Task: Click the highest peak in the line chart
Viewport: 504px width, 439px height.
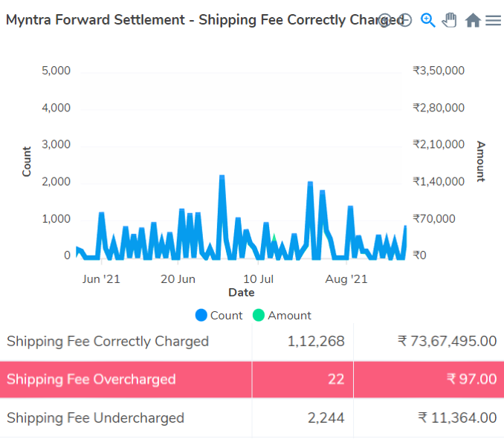Action: pos(222,178)
